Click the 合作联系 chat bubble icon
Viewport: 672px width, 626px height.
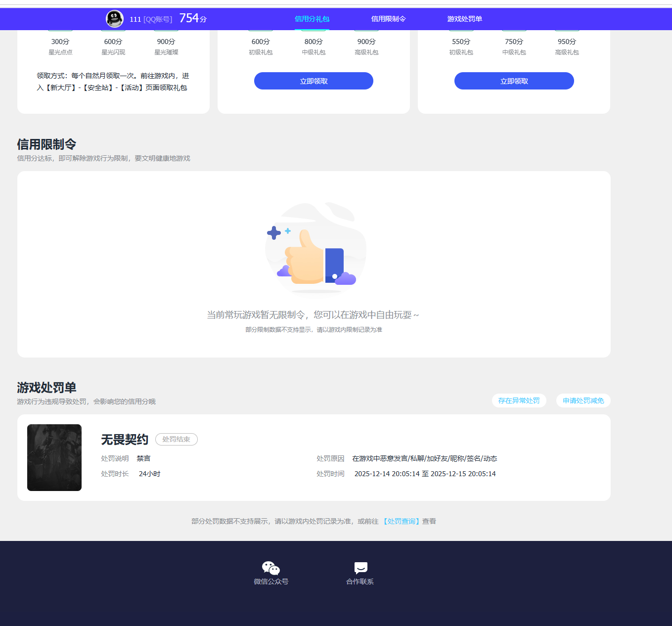tap(360, 568)
